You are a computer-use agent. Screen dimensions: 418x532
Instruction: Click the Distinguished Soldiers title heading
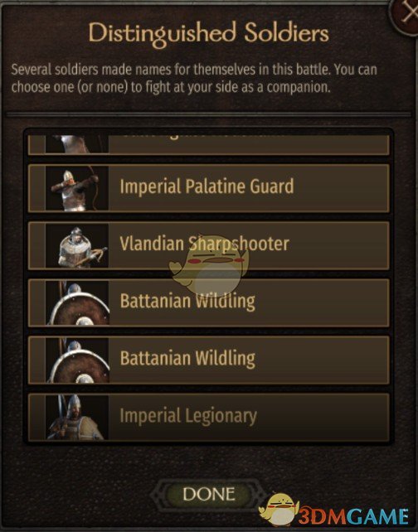click(x=209, y=34)
